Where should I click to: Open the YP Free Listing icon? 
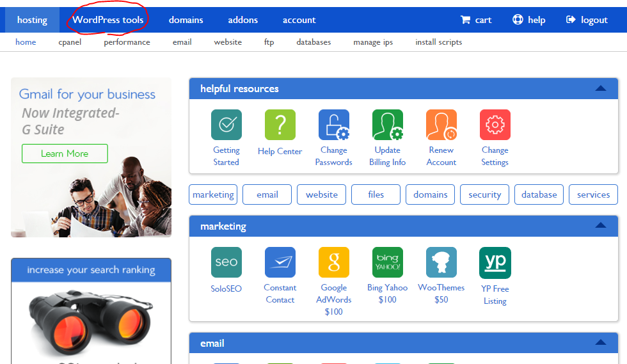[495, 263]
